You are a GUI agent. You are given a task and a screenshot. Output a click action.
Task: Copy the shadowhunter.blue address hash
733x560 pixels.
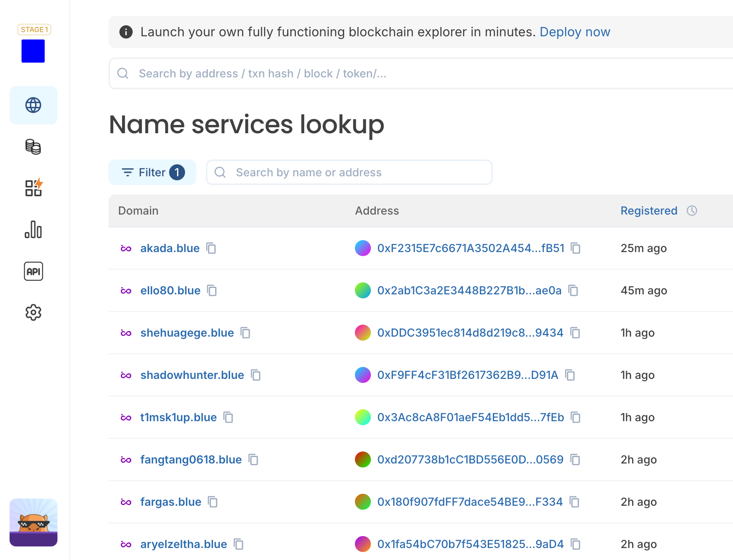[570, 375]
